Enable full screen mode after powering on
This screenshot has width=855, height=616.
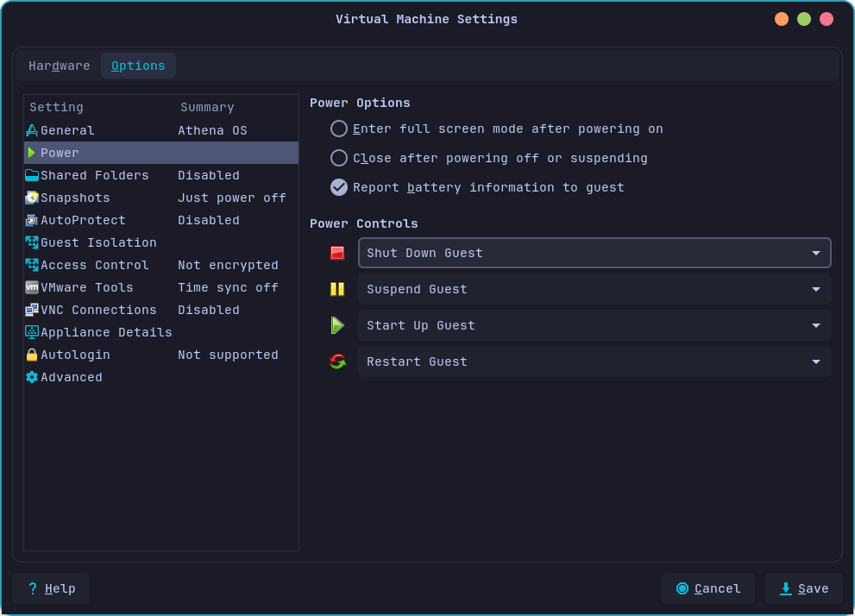point(338,129)
